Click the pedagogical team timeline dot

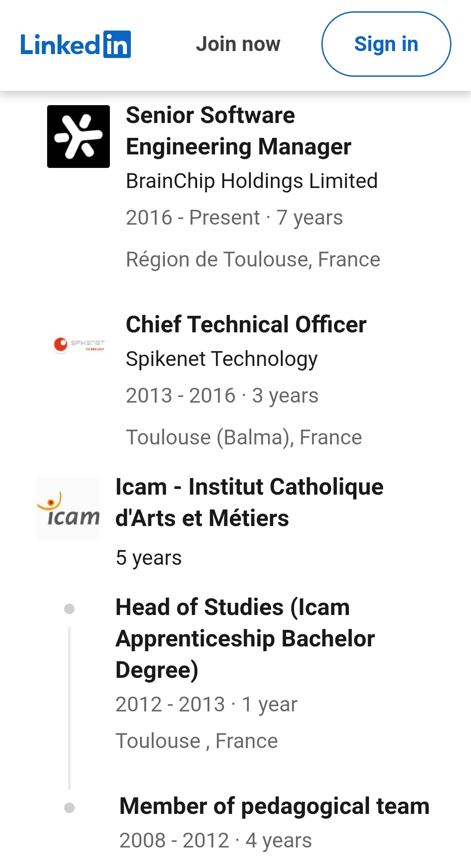point(69,808)
